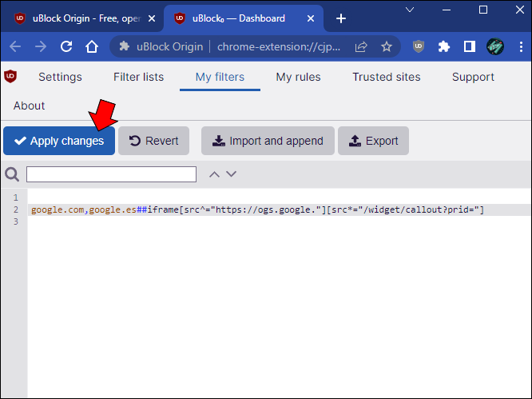Screen dimensions: 532x399
Task: Open the About pane
Action: [x=30, y=106]
